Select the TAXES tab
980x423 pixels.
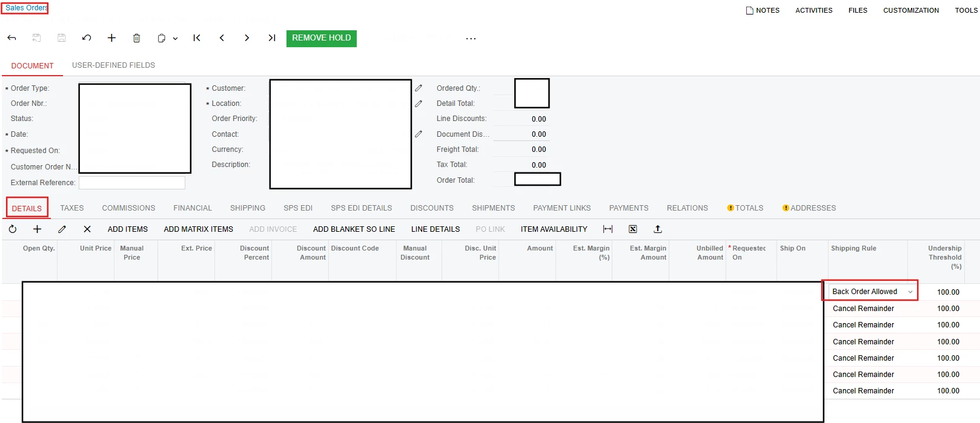72,208
